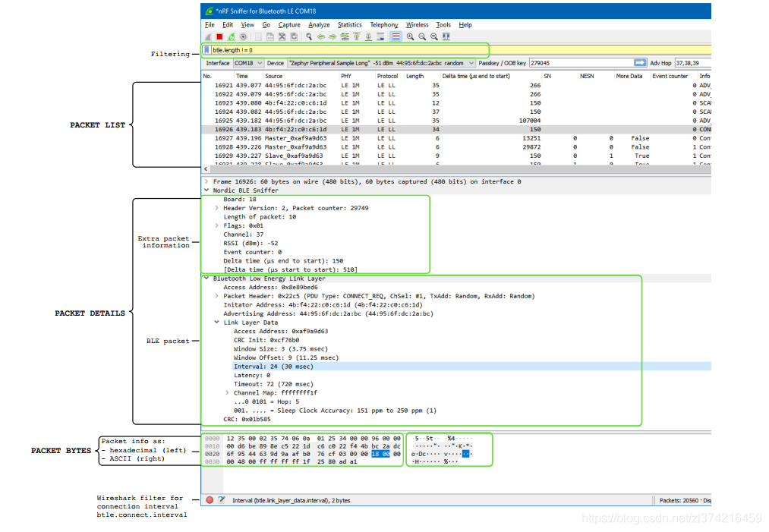This screenshot has width=769, height=532.
Task: Toggle auto-scroll during live capture
Action: [380, 36]
